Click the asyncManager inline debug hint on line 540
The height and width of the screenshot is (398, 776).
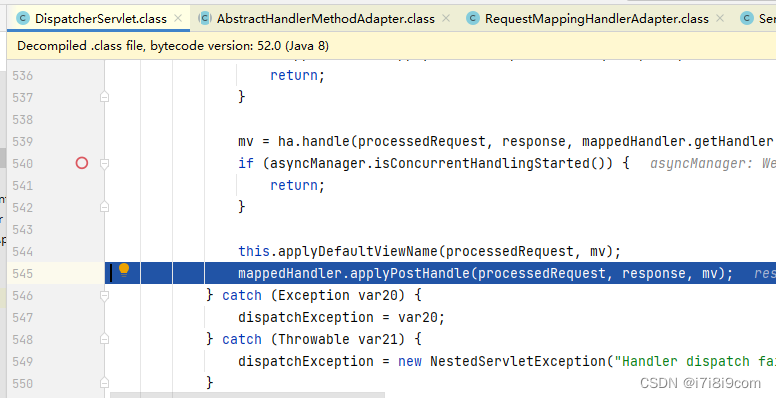point(713,163)
